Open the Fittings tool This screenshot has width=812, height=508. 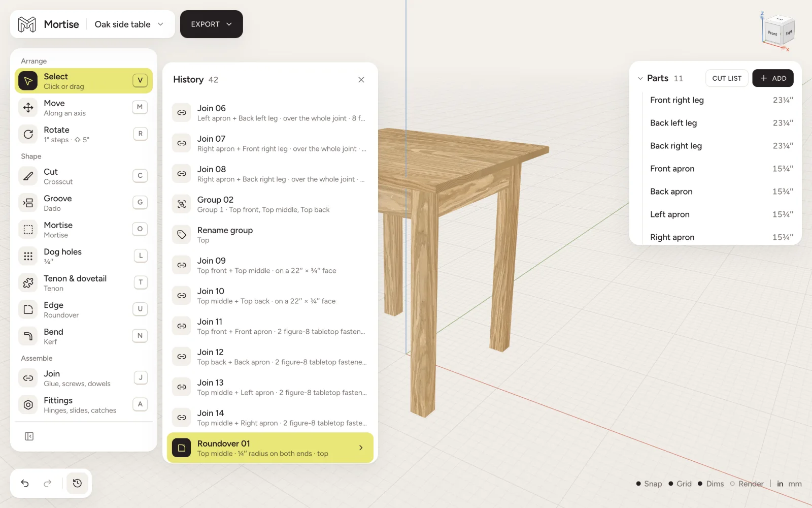click(84, 405)
